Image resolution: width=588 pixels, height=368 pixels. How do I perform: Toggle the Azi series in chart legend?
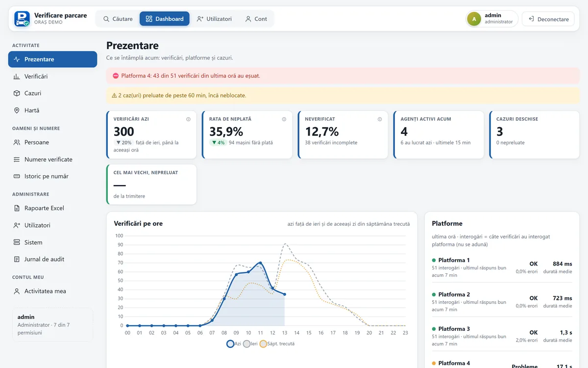(x=234, y=344)
